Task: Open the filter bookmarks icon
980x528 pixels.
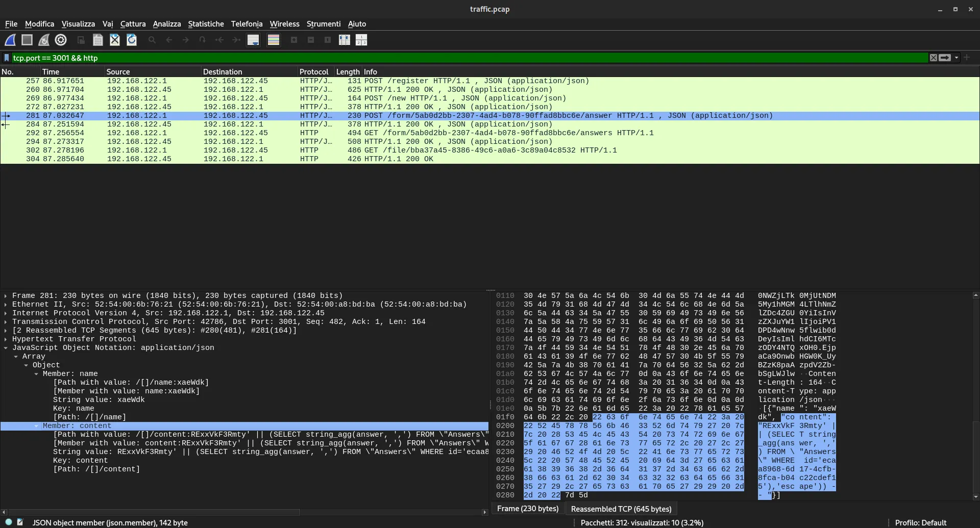Action: click(x=6, y=58)
